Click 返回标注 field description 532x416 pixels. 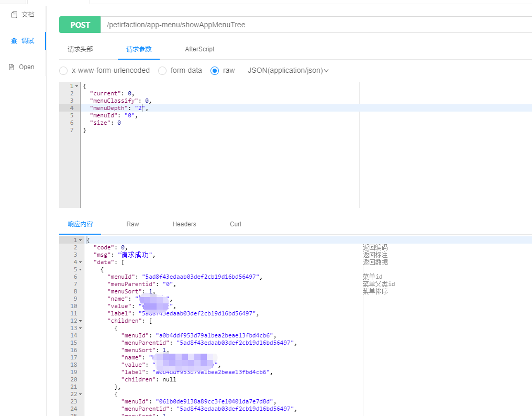pyautogui.click(x=375, y=255)
